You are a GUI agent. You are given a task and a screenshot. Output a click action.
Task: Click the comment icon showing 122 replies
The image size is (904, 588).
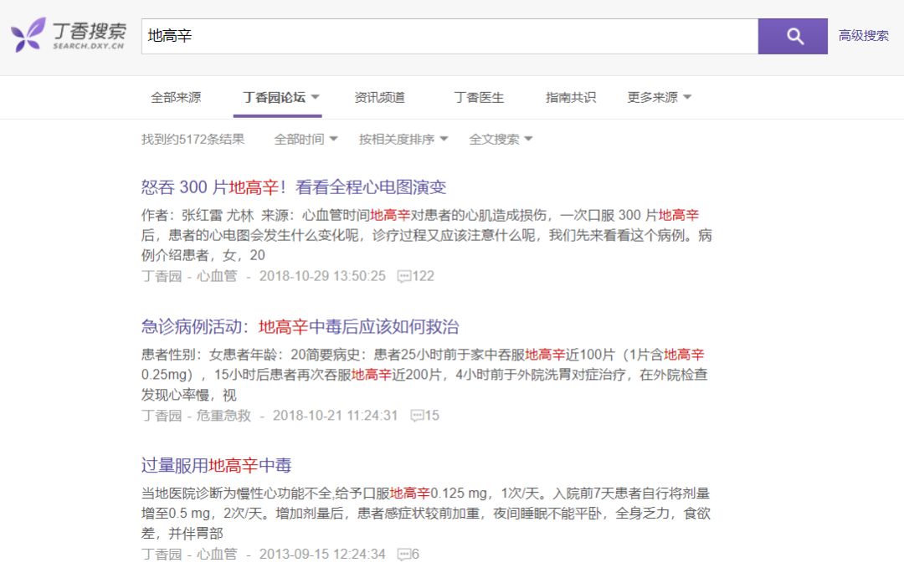[404, 276]
